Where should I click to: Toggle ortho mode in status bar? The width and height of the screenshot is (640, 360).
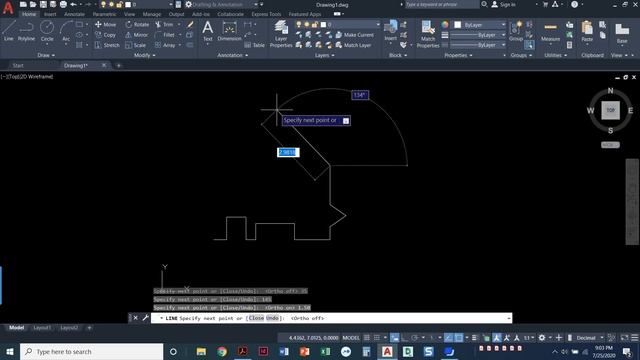(x=404, y=338)
